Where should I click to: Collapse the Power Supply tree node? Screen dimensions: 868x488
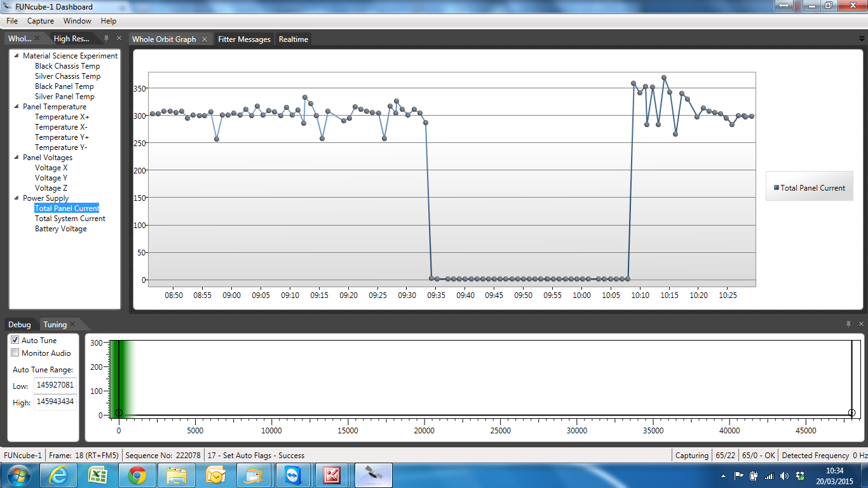17,198
